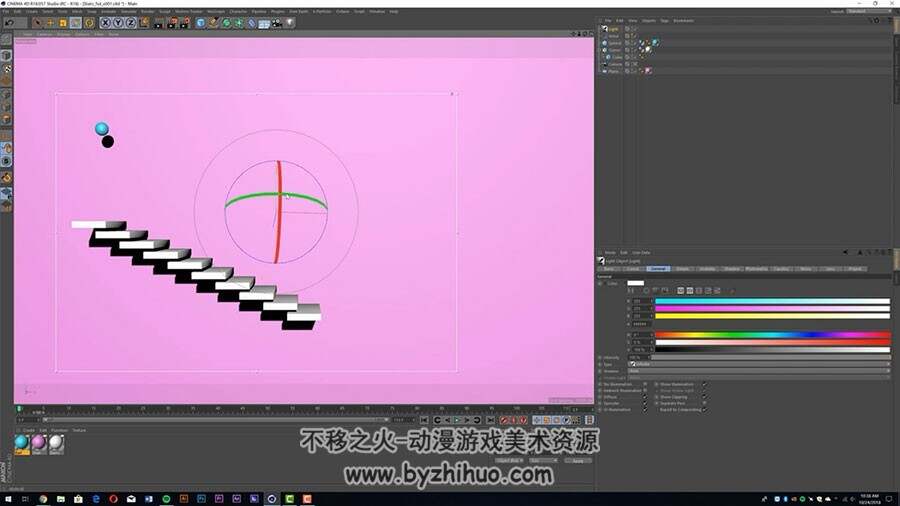Click the Color Wheel mode icon
Image resolution: width=900 pixels, height=506 pixels.
(646, 291)
